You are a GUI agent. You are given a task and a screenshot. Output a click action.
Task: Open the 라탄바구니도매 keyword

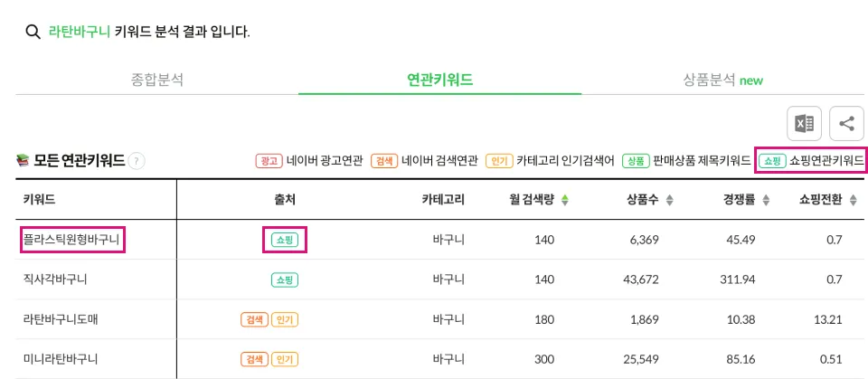click(61, 319)
